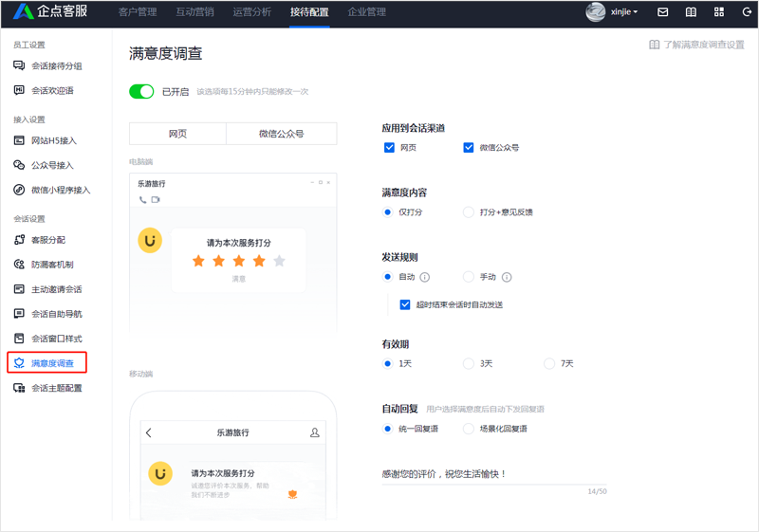This screenshot has width=759, height=532.
Task: Toggle 超时结束会话时自动发送 checkbox
Action: pyautogui.click(x=405, y=304)
